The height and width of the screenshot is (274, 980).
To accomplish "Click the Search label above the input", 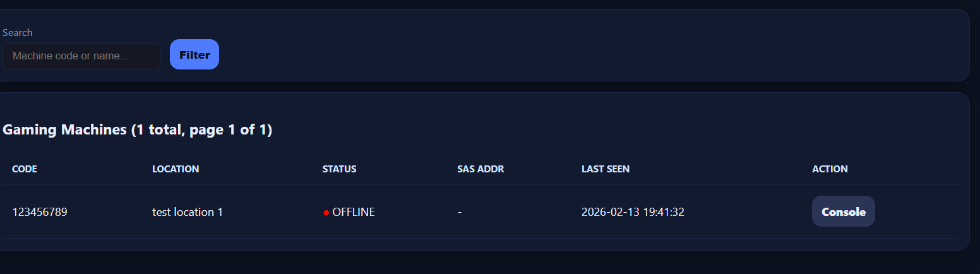I will pyautogui.click(x=18, y=33).
